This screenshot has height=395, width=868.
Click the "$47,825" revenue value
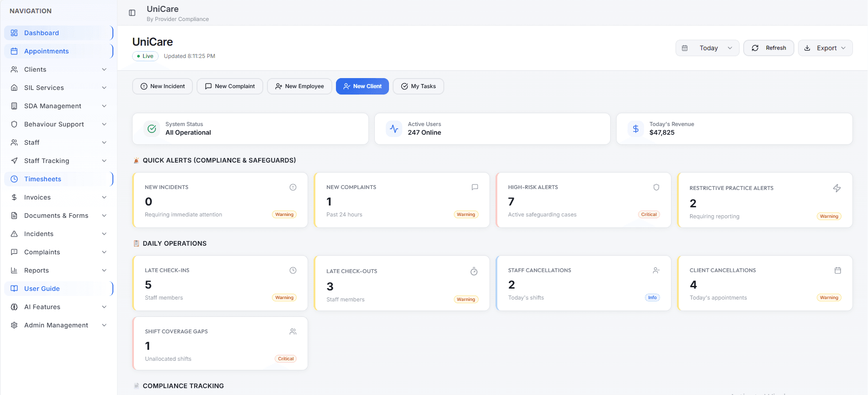pos(662,132)
